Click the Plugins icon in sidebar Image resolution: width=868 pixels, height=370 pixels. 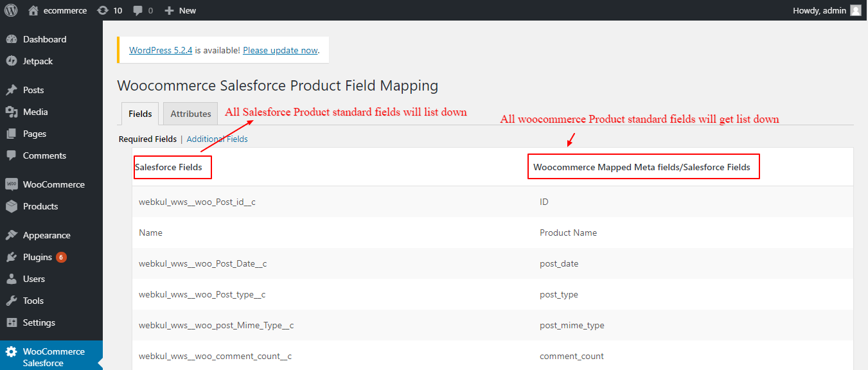coord(12,257)
